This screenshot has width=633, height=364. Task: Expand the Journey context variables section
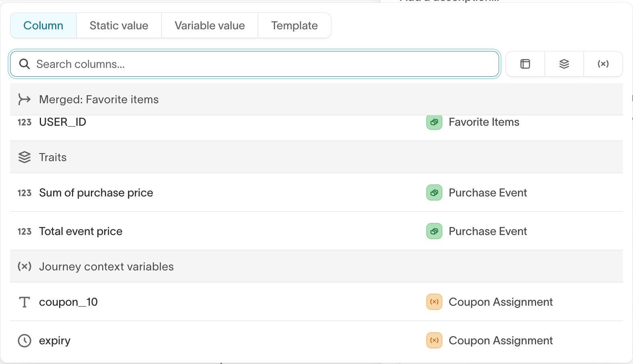click(106, 266)
